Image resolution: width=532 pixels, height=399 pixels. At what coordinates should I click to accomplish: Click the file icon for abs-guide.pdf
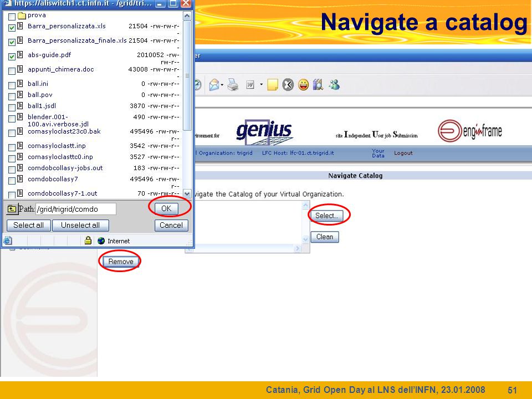[21, 54]
